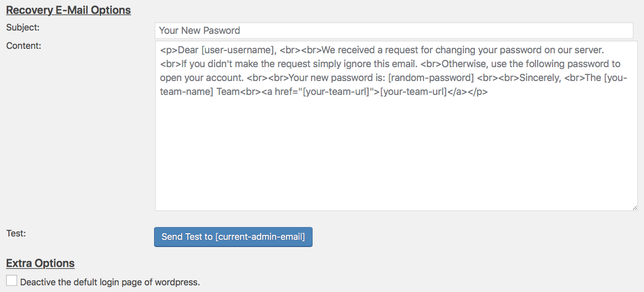Click the Extra Options heading
Viewport: 644px width, 292px height.
(x=40, y=263)
